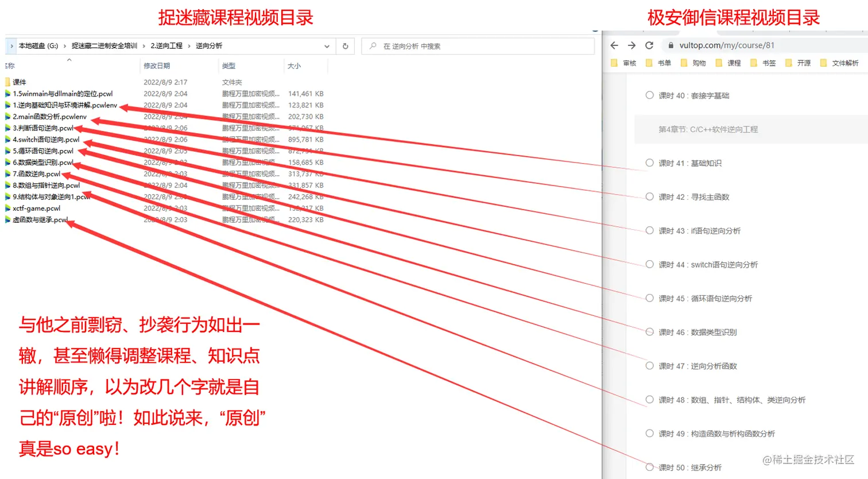
Task: Click the padlock icon in address bar
Action: 671,45
